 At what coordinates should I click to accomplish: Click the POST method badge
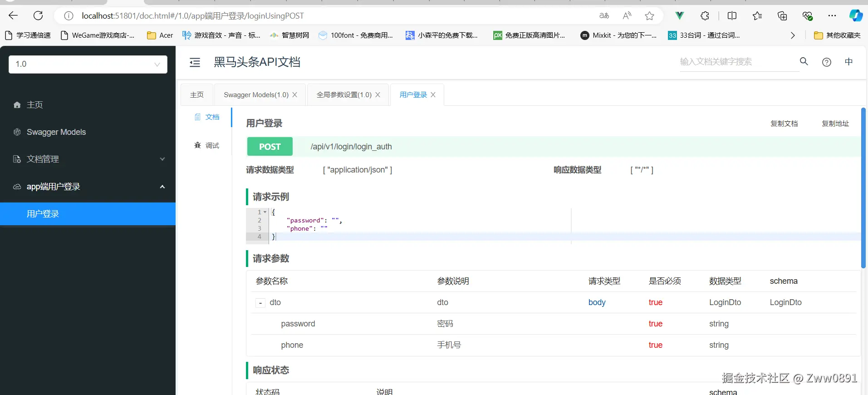point(270,147)
